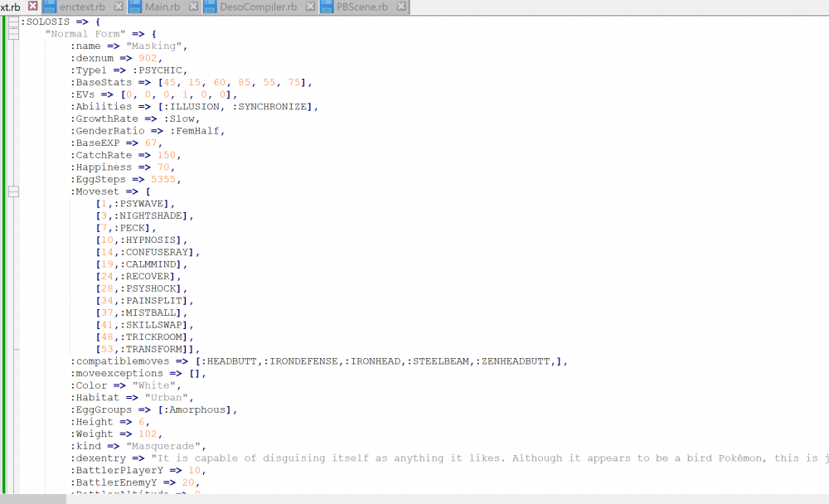This screenshot has width=829, height=504.
Task: Close the xt.rb tab
Action: pos(33,7)
